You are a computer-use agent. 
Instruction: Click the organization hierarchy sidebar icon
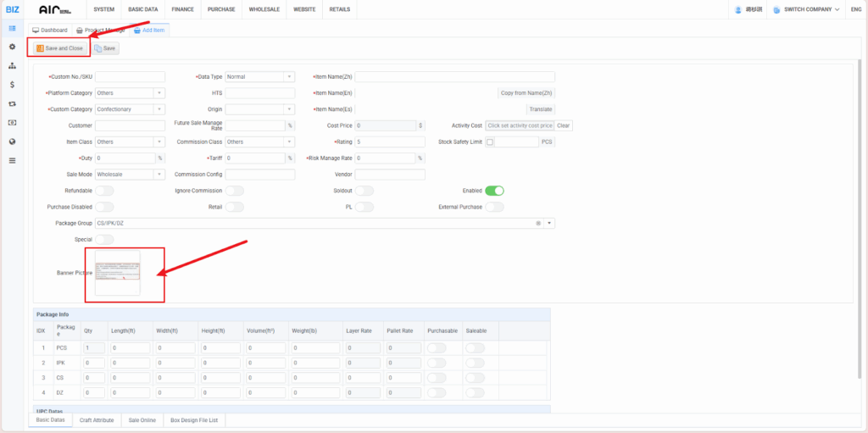click(x=12, y=65)
